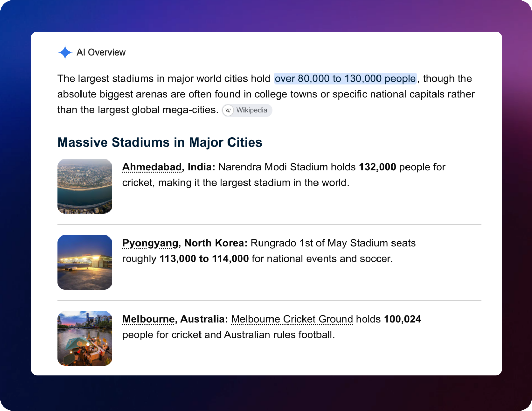This screenshot has width=532, height=411.
Task: View the Ahmedabad aerial thumbnail
Action: 85,186
